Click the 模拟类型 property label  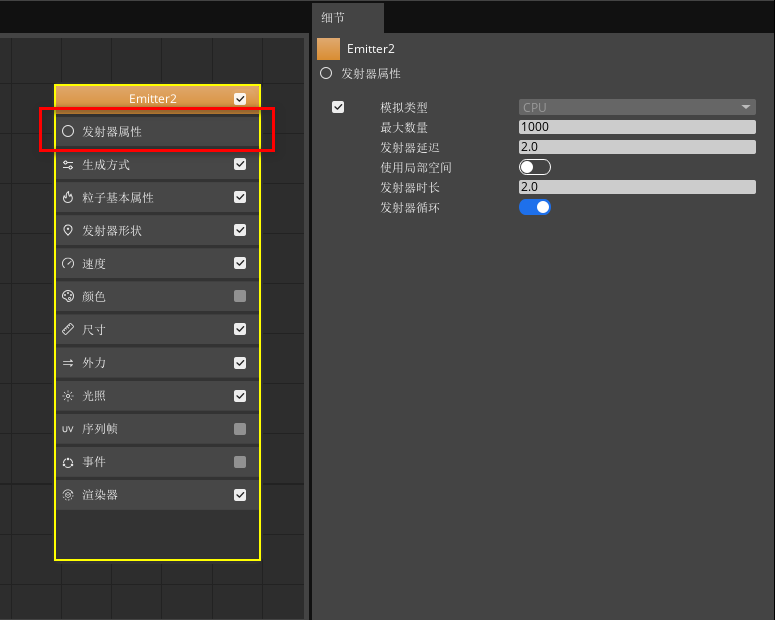coord(404,107)
